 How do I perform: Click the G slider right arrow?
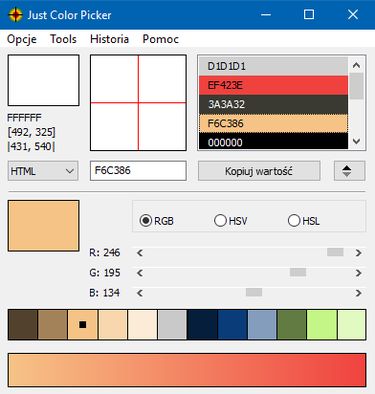tap(358, 273)
